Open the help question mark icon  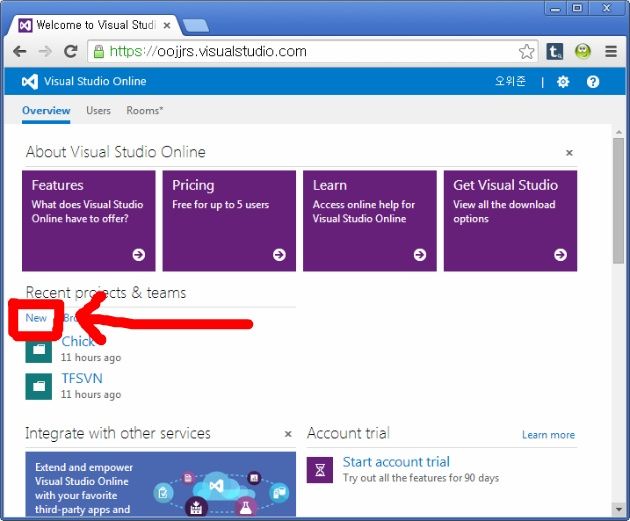click(x=593, y=82)
